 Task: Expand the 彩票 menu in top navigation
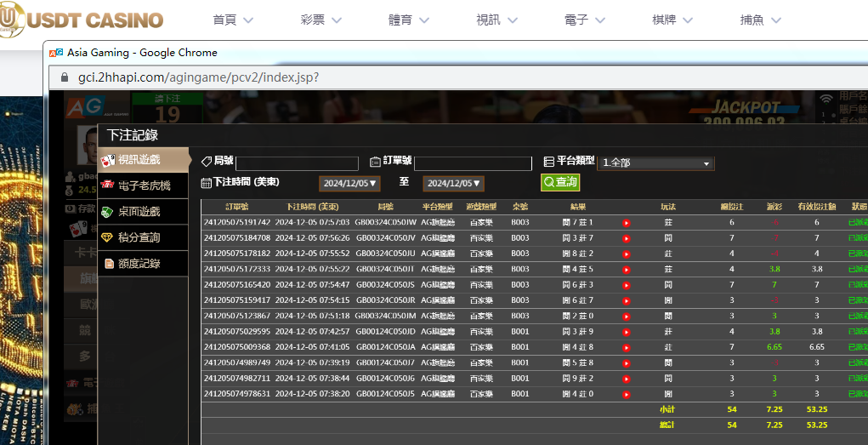321,20
